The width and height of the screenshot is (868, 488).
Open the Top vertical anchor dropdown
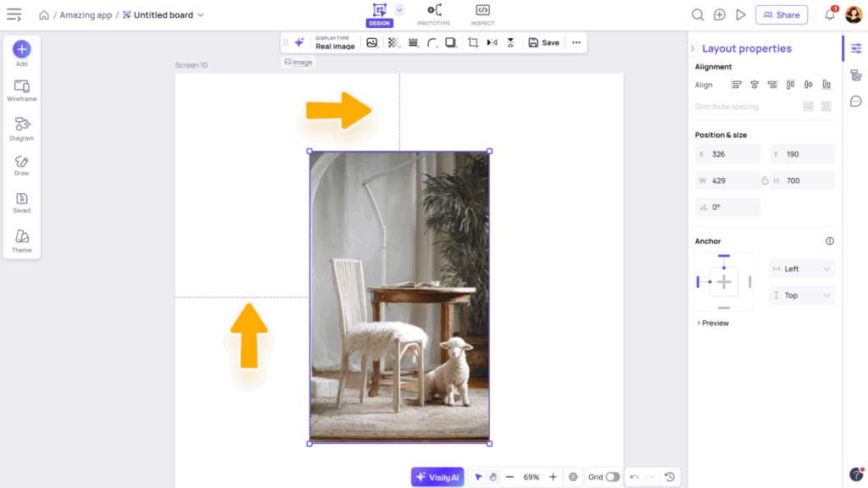(x=801, y=296)
